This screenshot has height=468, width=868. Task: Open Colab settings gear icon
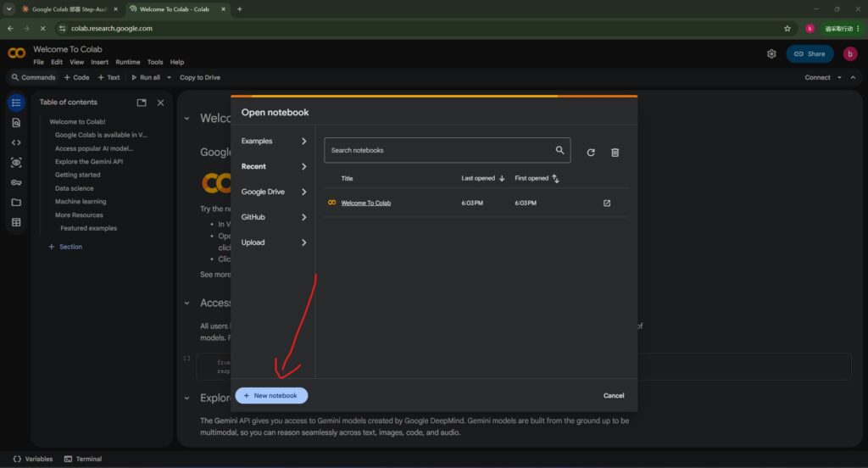coord(771,53)
